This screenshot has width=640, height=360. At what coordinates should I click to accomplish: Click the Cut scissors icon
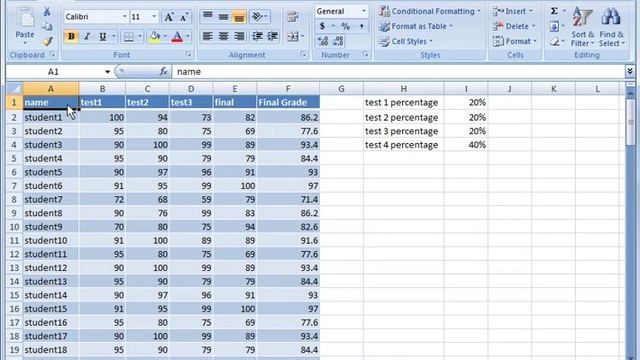47,12
